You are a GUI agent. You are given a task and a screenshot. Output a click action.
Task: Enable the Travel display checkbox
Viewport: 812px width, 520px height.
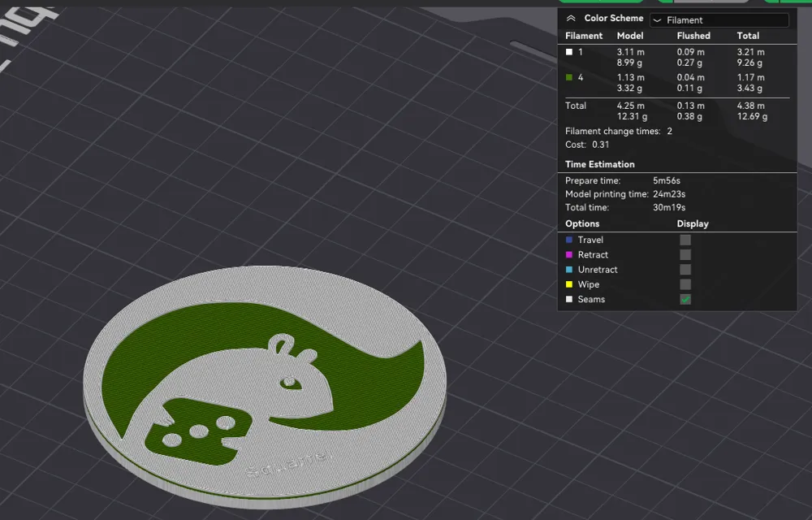pos(685,240)
